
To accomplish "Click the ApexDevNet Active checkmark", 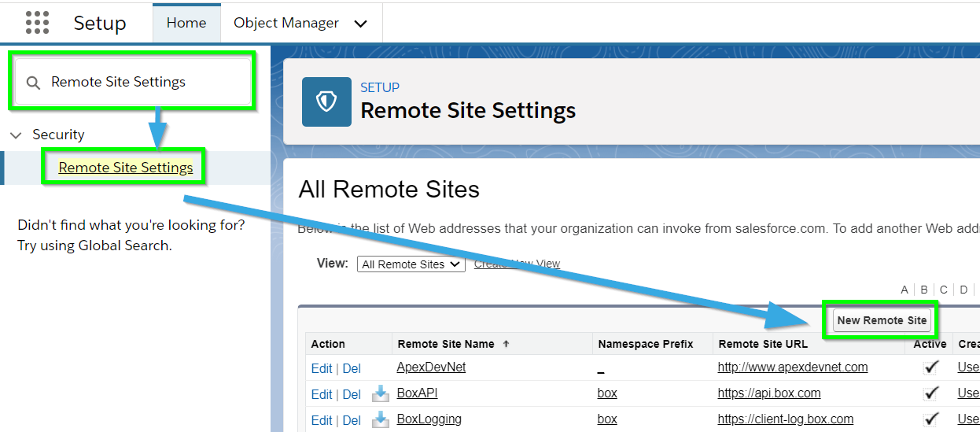I will click(x=931, y=367).
